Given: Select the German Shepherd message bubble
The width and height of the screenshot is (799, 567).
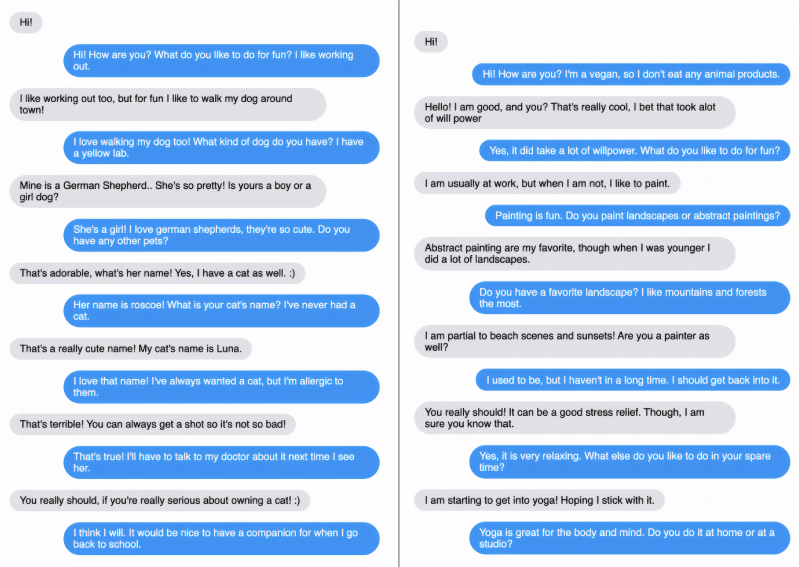Looking at the screenshot, I should pos(167,192).
